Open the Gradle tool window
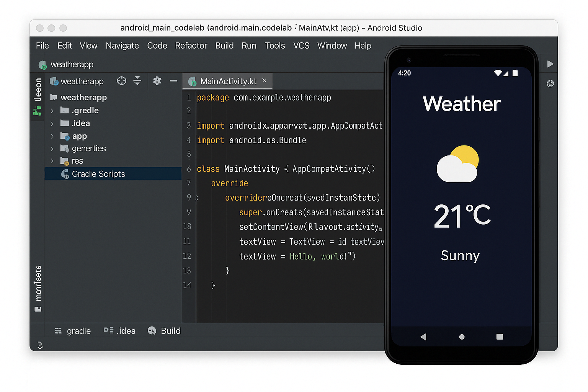The height and width of the screenshot is (392, 588). (73, 330)
